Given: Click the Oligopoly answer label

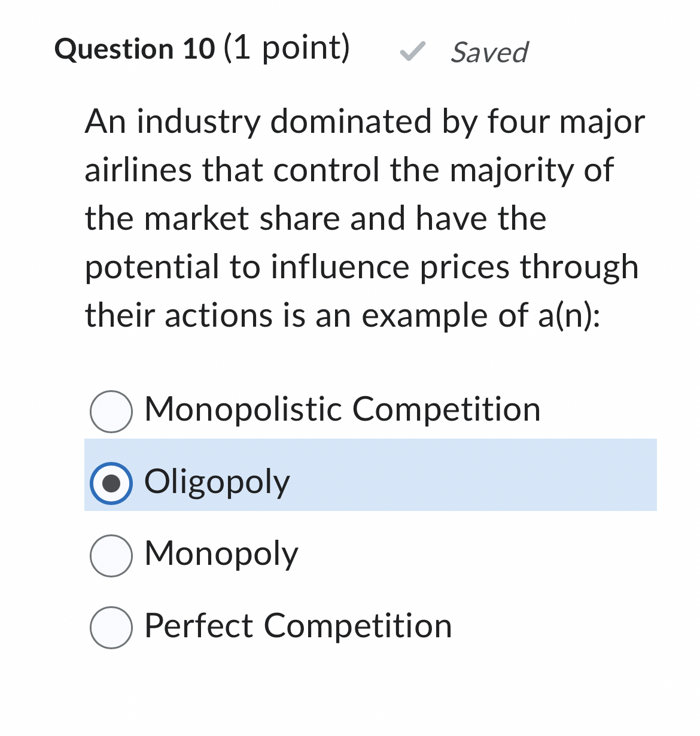Looking at the screenshot, I should (x=217, y=482).
